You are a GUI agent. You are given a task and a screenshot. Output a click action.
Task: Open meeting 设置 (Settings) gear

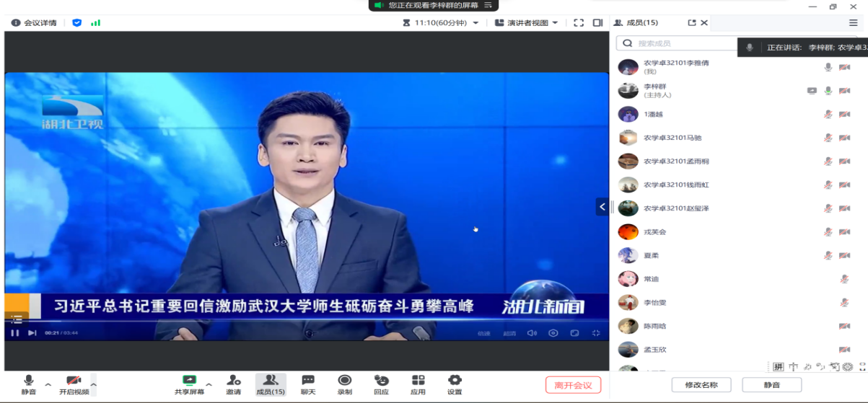pyautogui.click(x=455, y=384)
